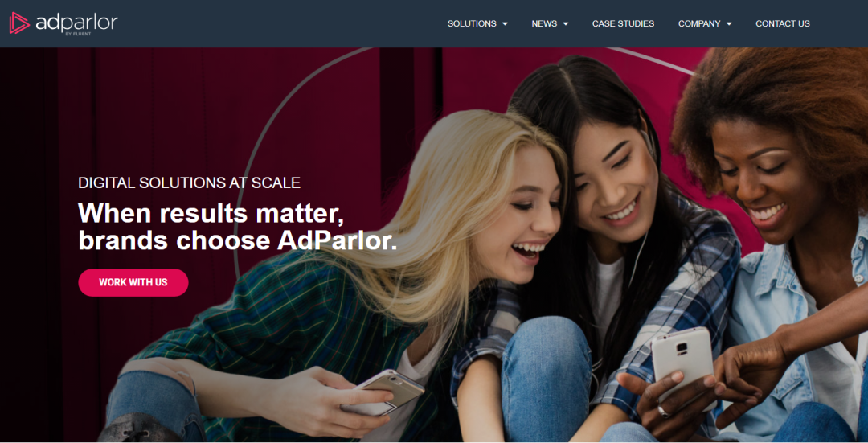
Task: Select the Digital Solutions at Scale subtitle
Action: 190,183
